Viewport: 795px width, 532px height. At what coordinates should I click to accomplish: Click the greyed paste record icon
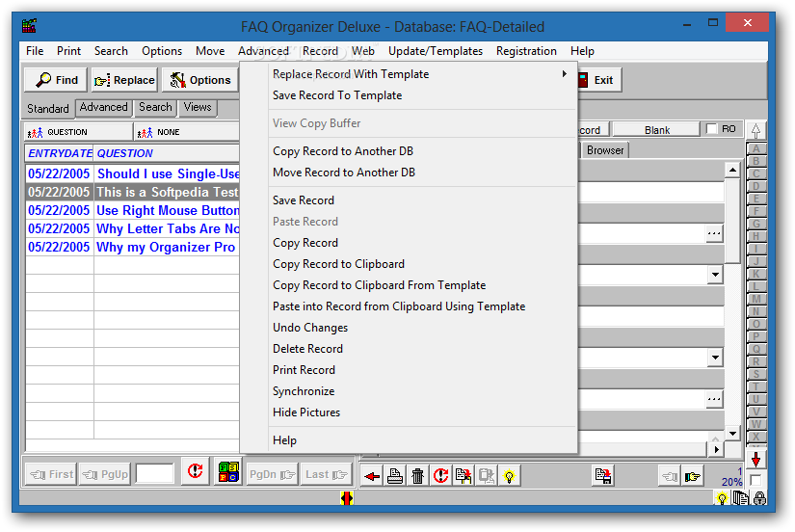tap(487, 476)
